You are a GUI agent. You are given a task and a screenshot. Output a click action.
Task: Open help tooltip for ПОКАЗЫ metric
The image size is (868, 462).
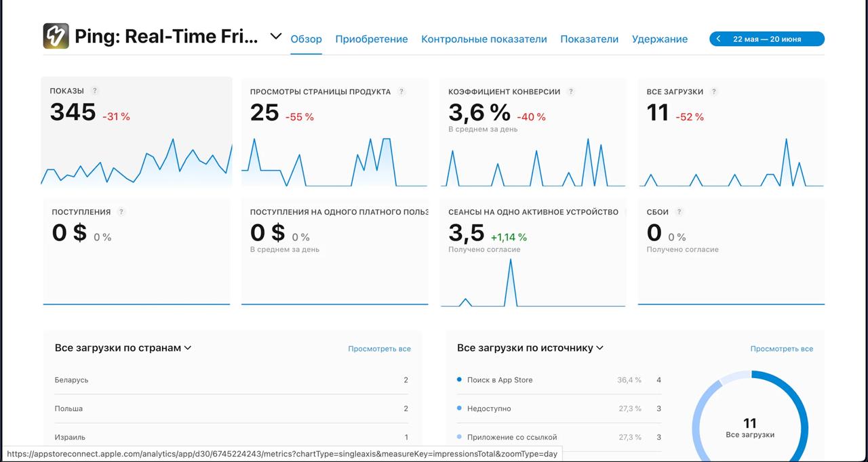(95, 90)
